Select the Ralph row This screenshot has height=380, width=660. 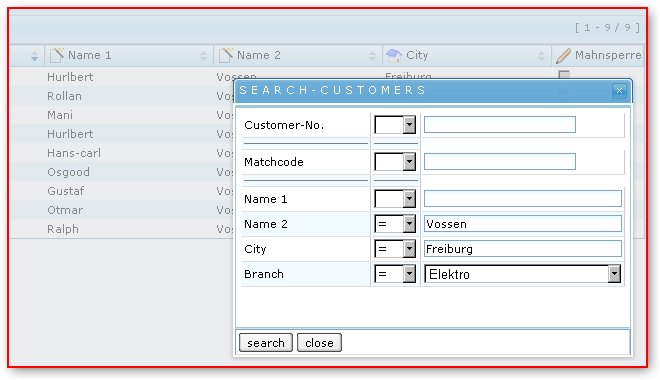coord(122,229)
